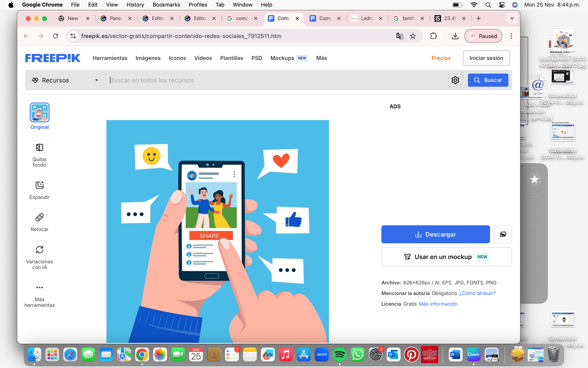The width and height of the screenshot is (588, 368).
Task: Click the Google Translate icon in address bar
Action: 400,36
